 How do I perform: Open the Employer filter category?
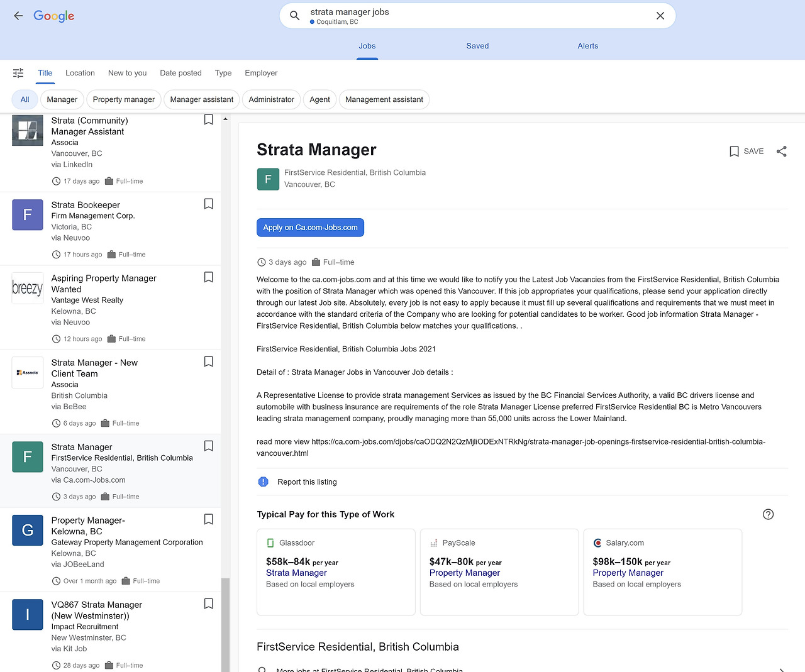coord(261,73)
